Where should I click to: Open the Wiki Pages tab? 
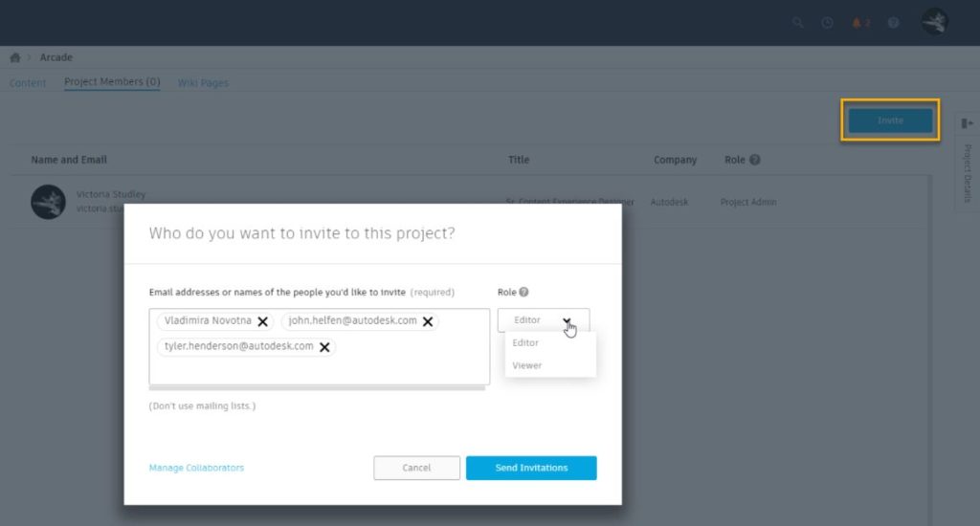pyautogui.click(x=203, y=83)
